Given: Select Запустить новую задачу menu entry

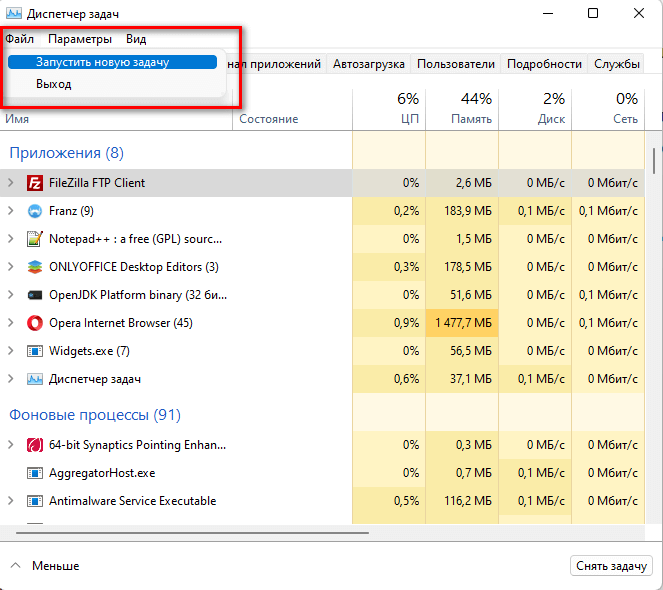Looking at the screenshot, I should [x=102, y=62].
